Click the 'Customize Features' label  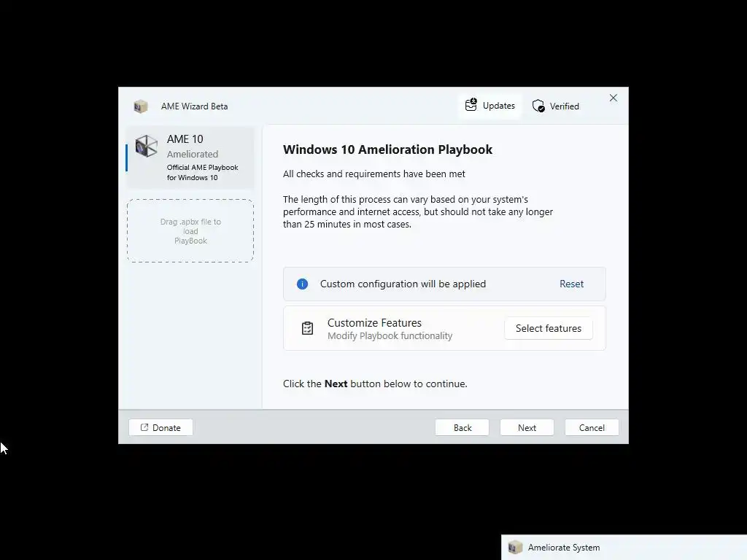point(374,323)
